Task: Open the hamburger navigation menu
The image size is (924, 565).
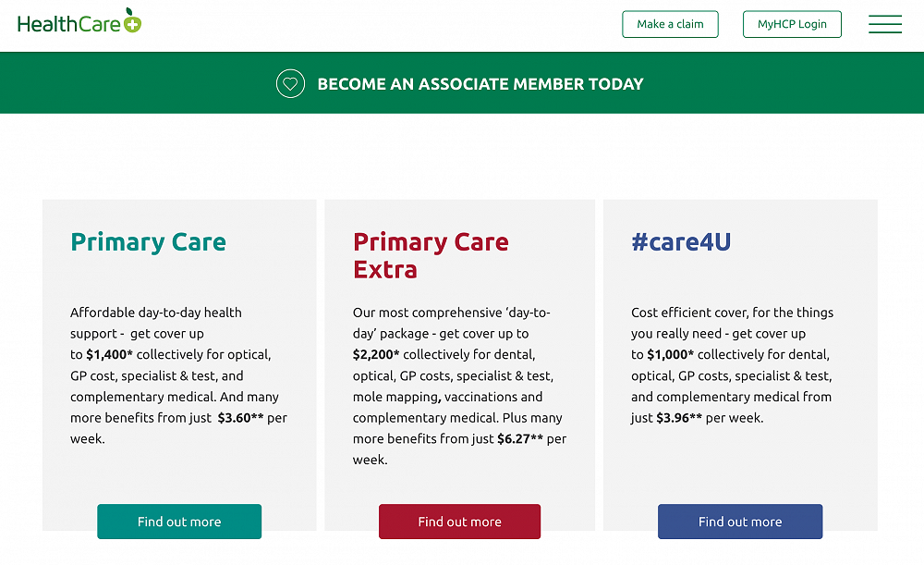Action: [884, 24]
